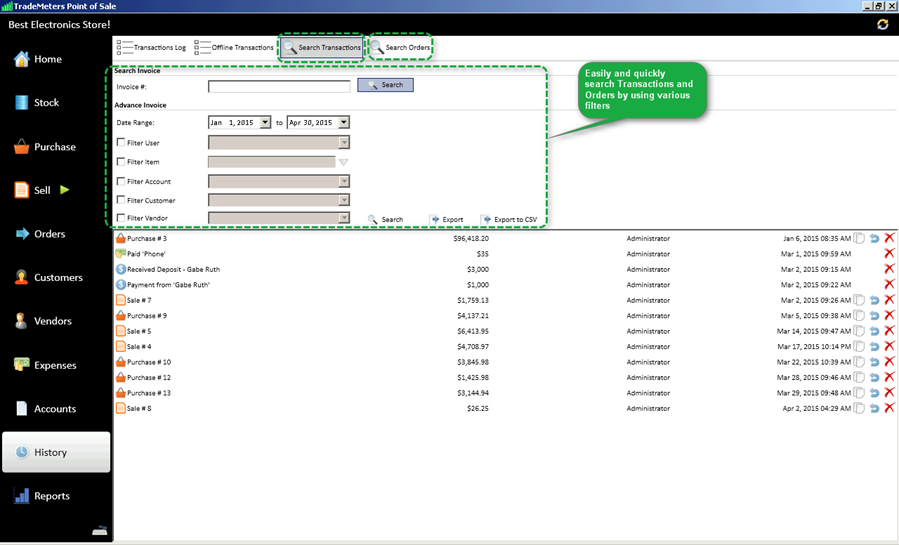Open the Search Orders tab
The width and height of the screenshot is (899, 545).
point(401,47)
